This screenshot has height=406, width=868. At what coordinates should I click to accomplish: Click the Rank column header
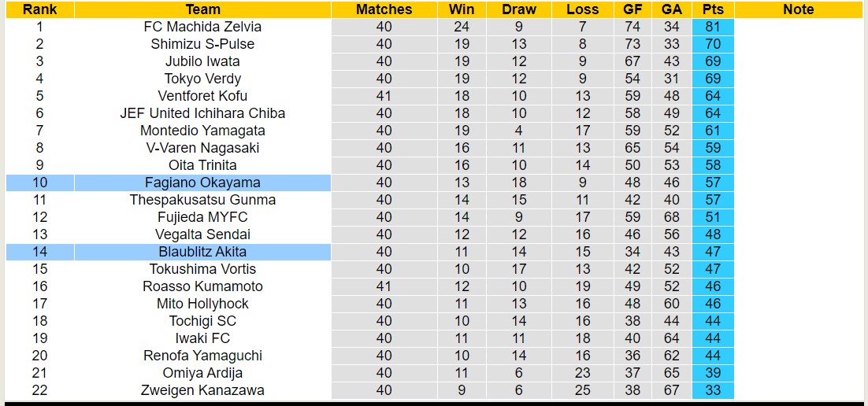(39, 9)
